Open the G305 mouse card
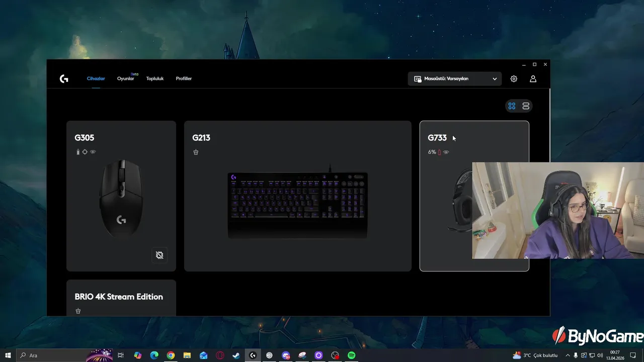This screenshot has width=644, height=362. point(121,196)
